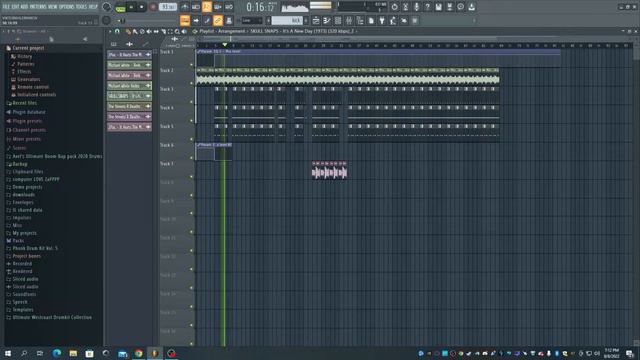
Task: Select Generators under Current project
Action: point(28,79)
